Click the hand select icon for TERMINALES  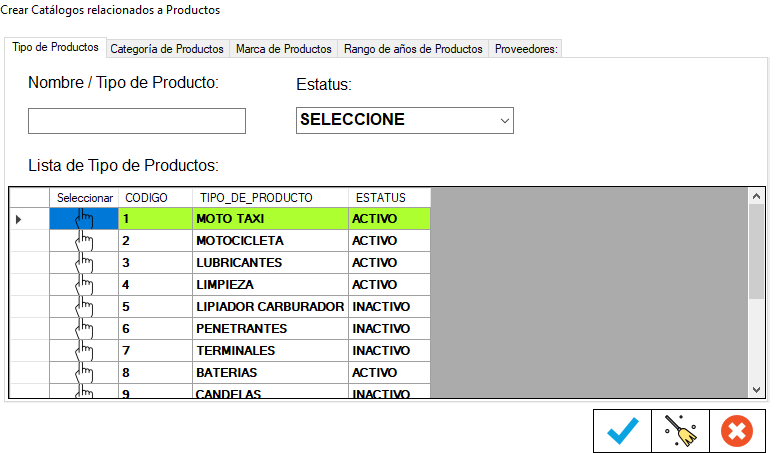click(84, 351)
